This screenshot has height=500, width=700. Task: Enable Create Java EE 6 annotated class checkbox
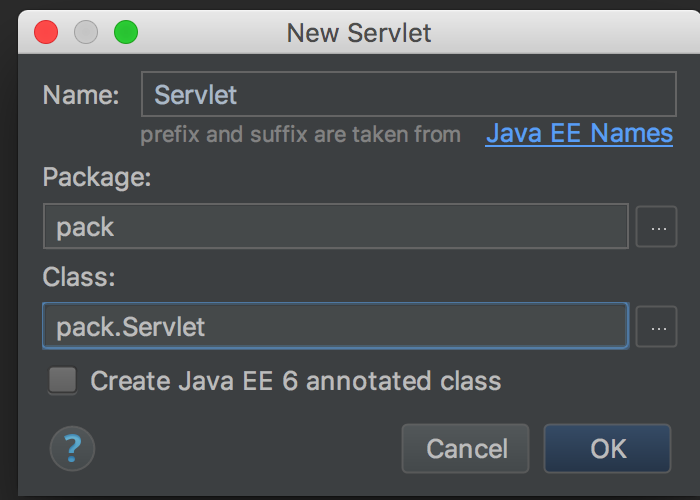pyautogui.click(x=62, y=380)
